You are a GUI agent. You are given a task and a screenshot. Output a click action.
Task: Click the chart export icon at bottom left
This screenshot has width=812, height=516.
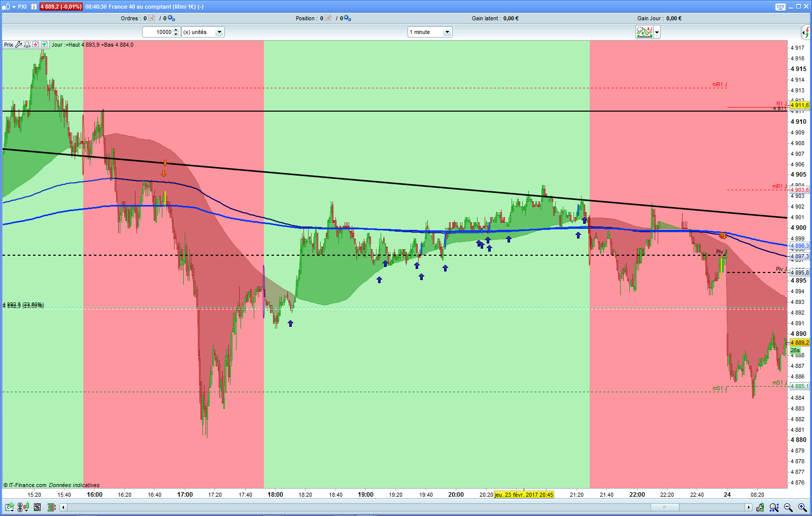coord(10,507)
